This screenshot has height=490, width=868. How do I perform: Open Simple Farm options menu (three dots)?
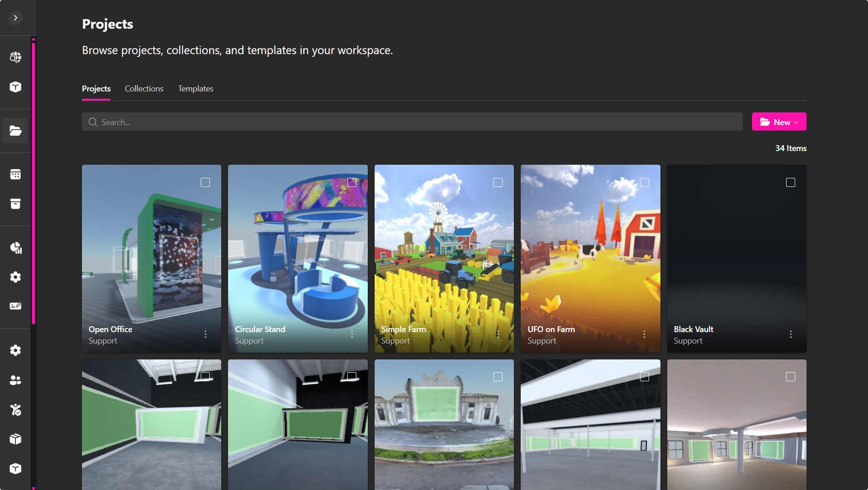[x=498, y=334]
